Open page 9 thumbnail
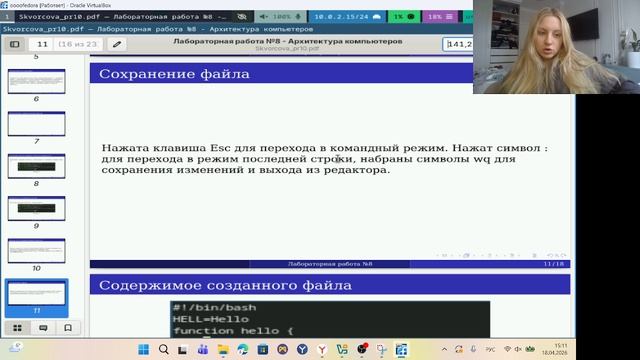This screenshot has height=360, width=640. click(36, 209)
